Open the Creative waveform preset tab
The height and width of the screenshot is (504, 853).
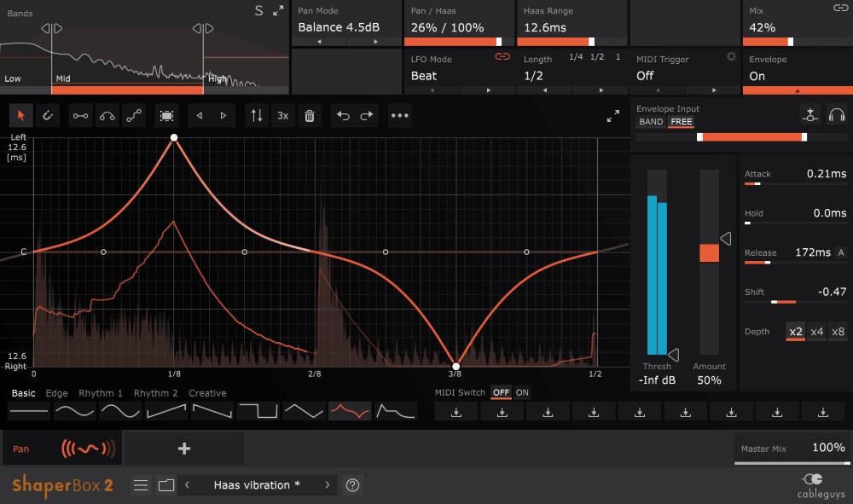pos(207,393)
